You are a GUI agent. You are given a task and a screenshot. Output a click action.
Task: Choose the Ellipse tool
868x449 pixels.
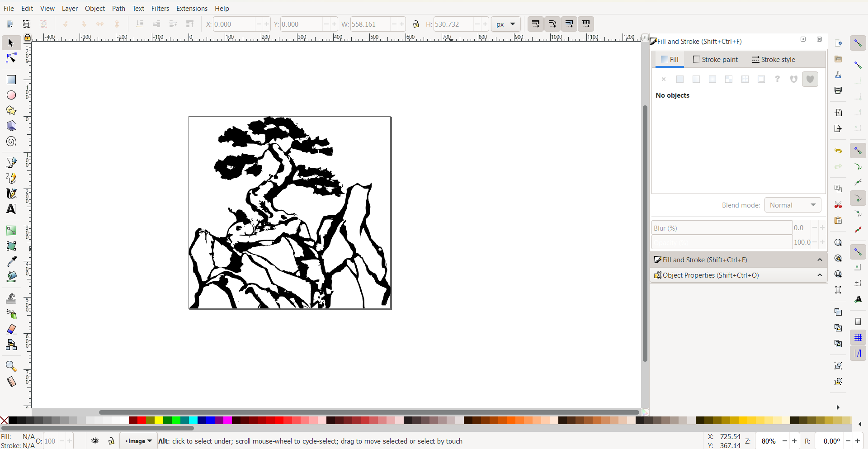click(x=11, y=95)
